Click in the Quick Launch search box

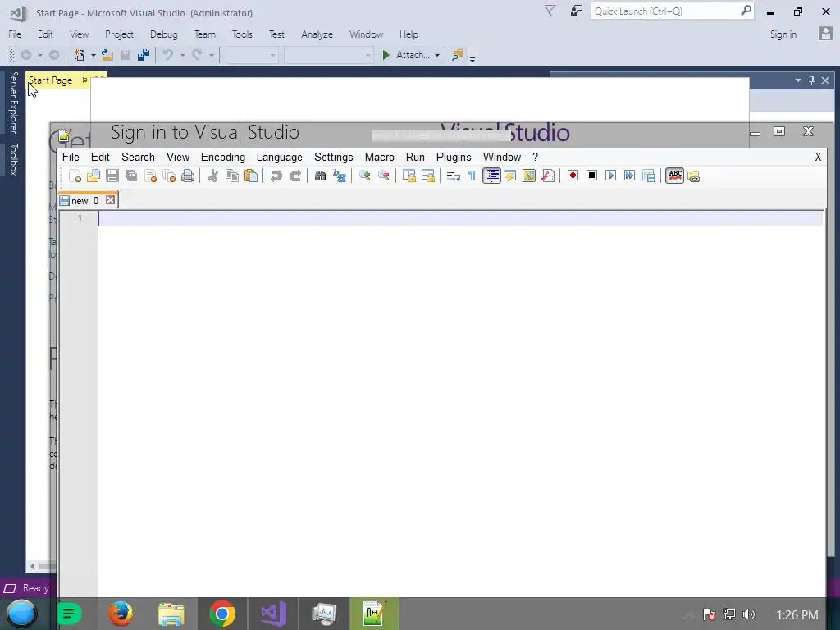tap(673, 11)
